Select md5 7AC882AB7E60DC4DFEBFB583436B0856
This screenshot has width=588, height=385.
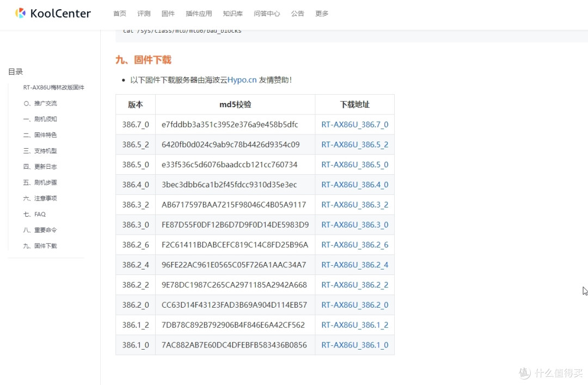pyautogui.click(x=234, y=345)
